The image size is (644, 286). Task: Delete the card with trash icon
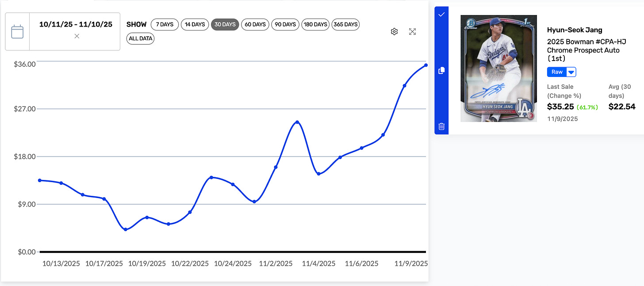[441, 126]
